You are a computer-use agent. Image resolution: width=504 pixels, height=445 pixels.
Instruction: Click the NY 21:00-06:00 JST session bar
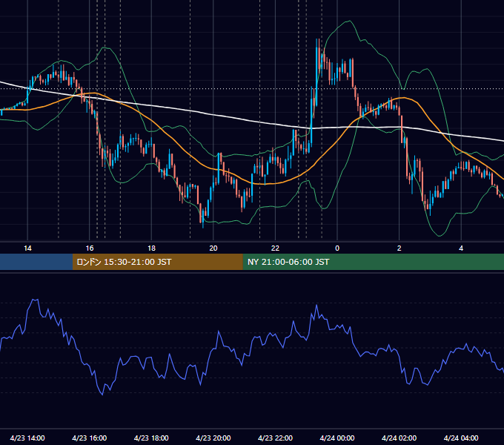tap(373, 262)
